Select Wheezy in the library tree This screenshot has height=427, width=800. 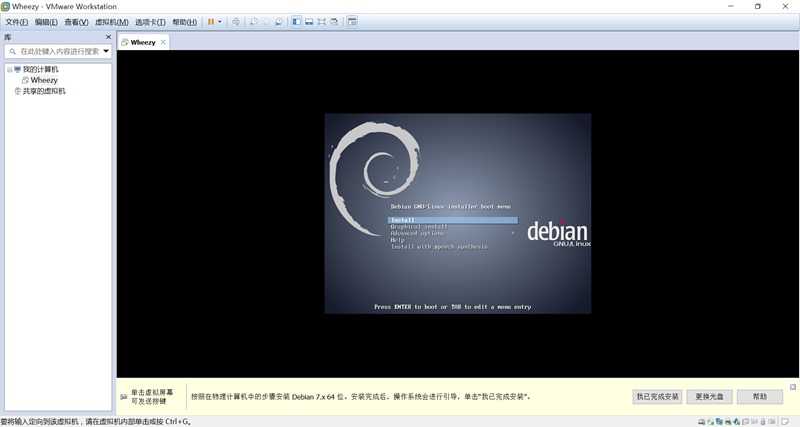tap(44, 80)
